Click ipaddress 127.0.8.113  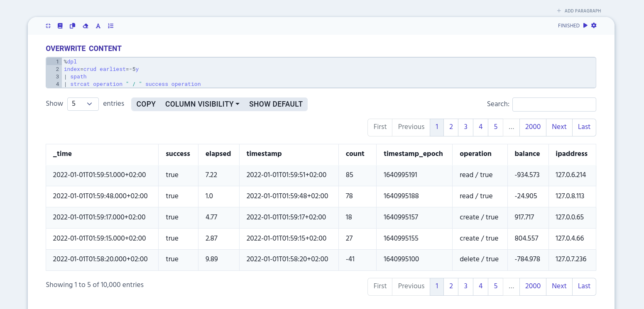tap(570, 196)
